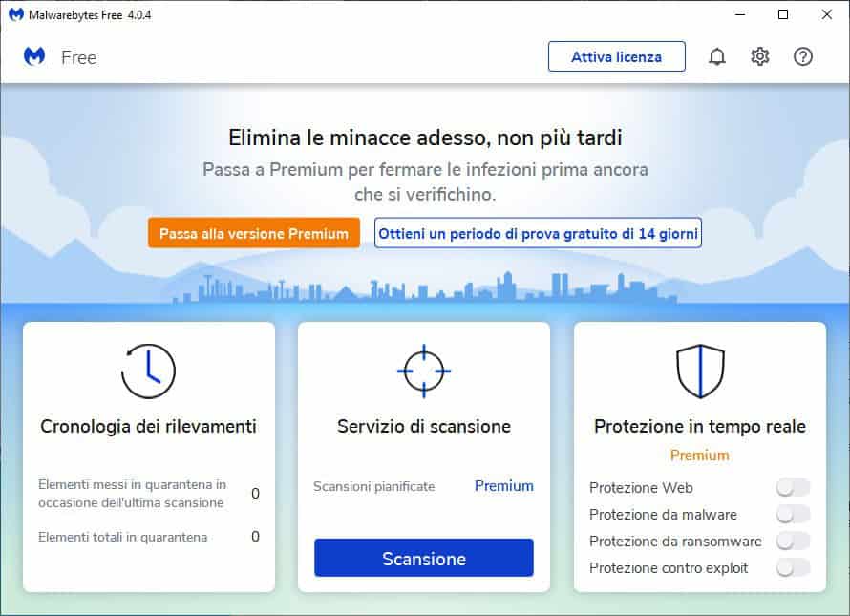
Task: Click the Malwarebytes title bar app icon
Action: point(16,14)
